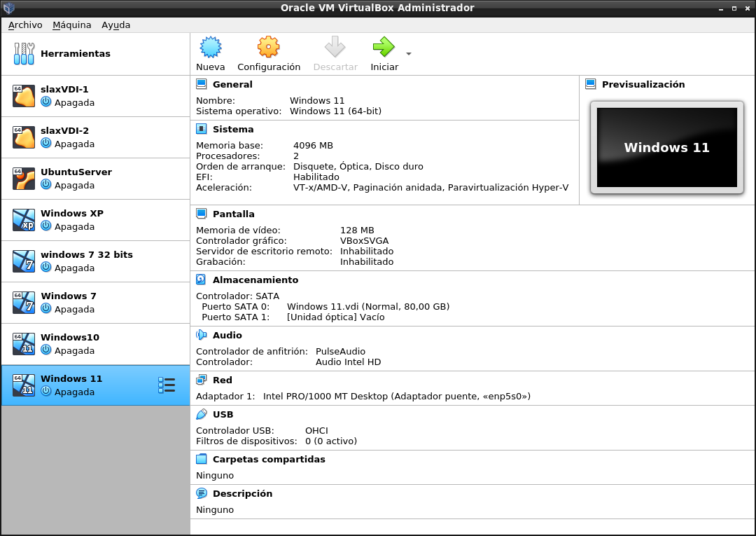Select the slaxVDI-1 virtual machine

click(x=95, y=96)
